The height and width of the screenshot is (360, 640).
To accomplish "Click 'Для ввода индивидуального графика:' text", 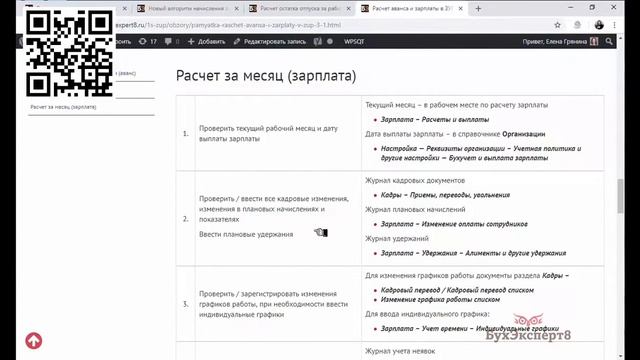I will coord(427,314).
